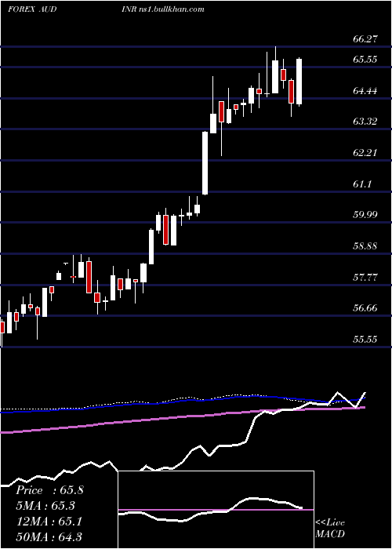Click the 'Price : 65.8' readout
Screen dimensions: 392x549
tap(49, 490)
